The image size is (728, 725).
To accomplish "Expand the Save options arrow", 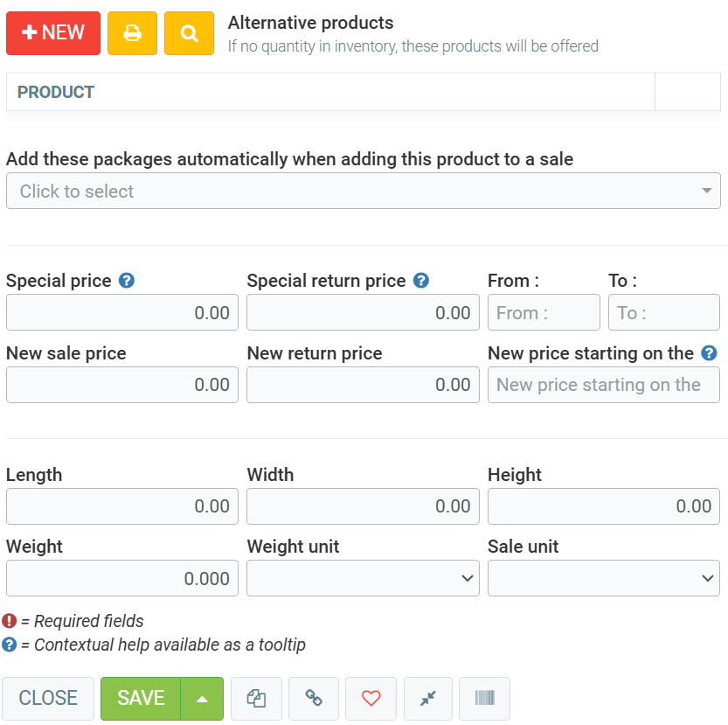I will click(202, 698).
